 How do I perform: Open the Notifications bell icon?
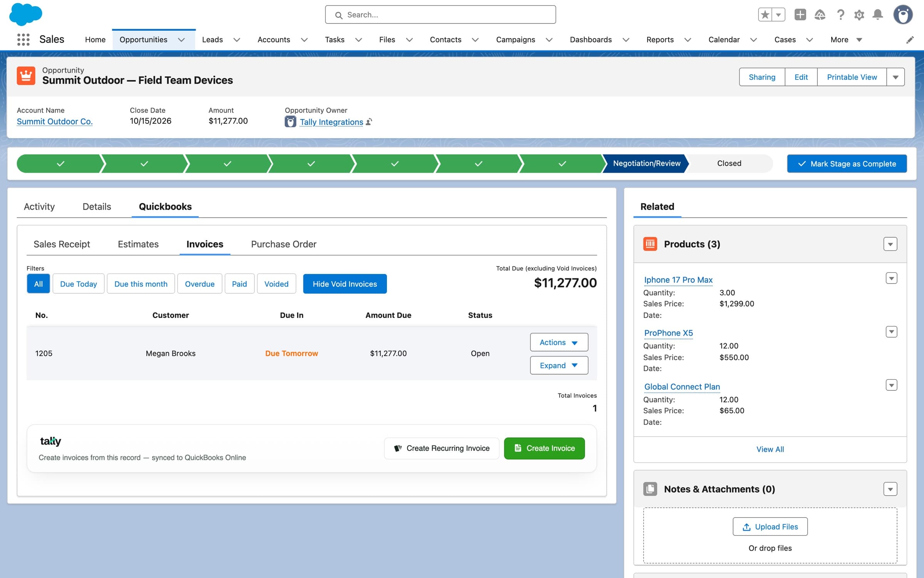878,15
